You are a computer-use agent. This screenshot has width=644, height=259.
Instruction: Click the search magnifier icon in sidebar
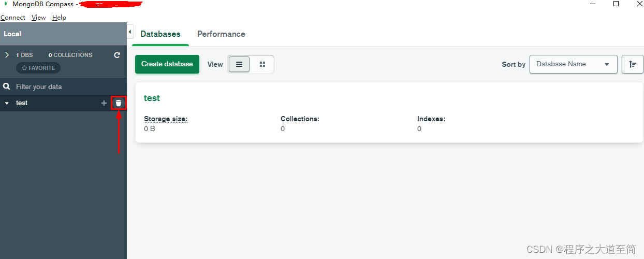pyautogui.click(x=7, y=87)
